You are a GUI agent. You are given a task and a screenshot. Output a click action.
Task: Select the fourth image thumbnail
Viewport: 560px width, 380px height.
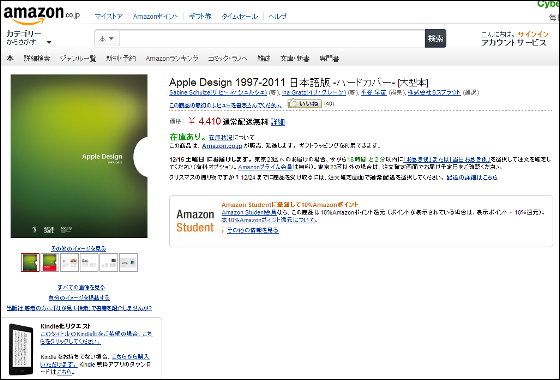89,262
